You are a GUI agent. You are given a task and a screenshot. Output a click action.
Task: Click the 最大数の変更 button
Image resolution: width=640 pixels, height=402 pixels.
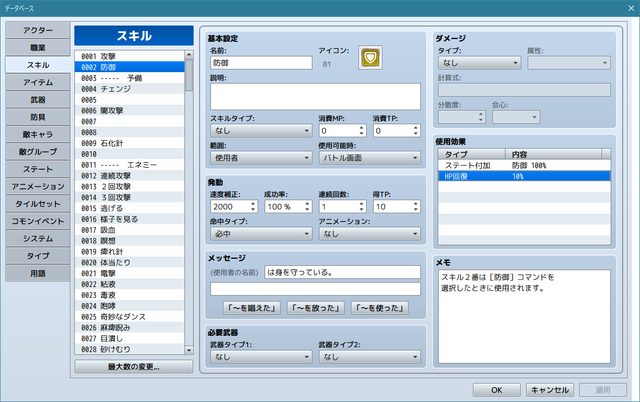click(133, 367)
